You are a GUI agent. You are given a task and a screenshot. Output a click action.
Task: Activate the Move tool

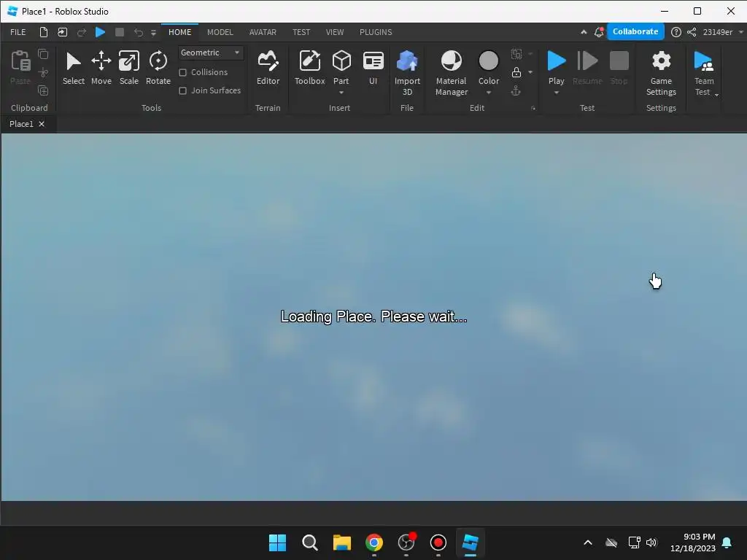(x=101, y=68)
